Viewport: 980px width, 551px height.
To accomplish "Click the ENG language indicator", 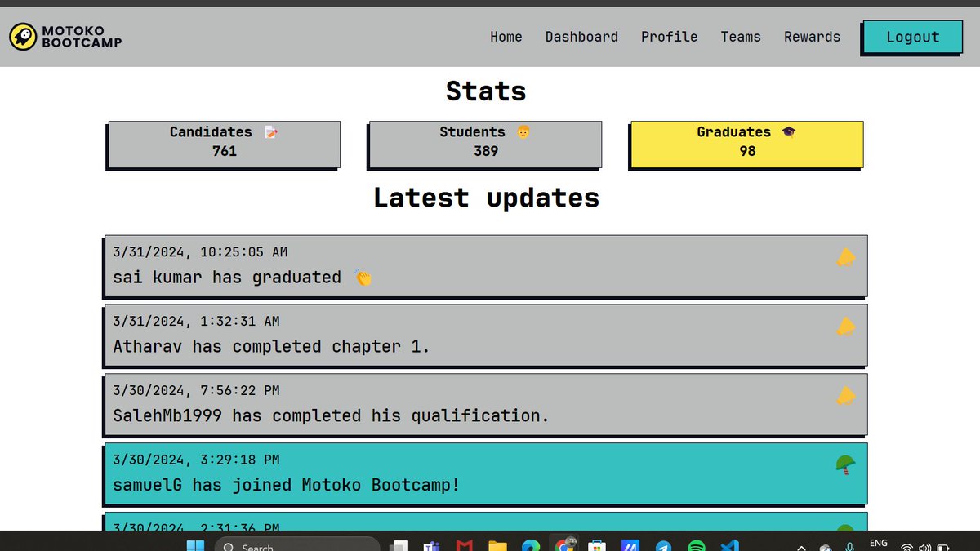I will pyautogui.click(x=879, y=544).
